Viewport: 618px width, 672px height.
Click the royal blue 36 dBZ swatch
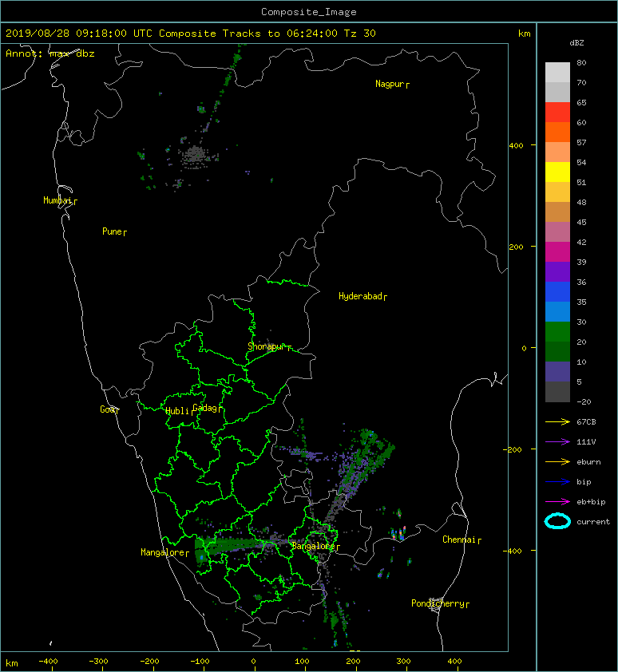(557, 292)
